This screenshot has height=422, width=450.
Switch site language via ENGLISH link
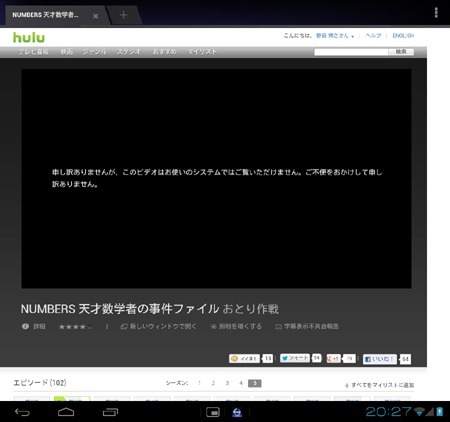point(403,36)
